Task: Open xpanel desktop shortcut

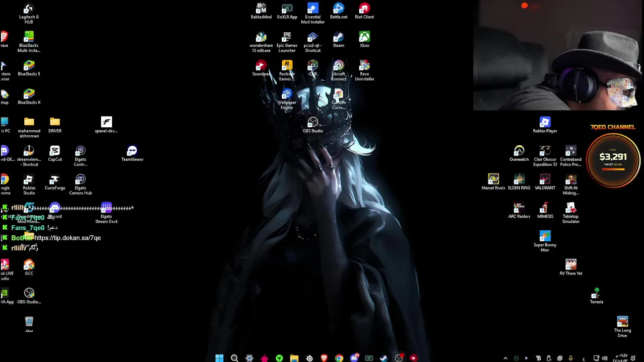Action: point(106,125)
